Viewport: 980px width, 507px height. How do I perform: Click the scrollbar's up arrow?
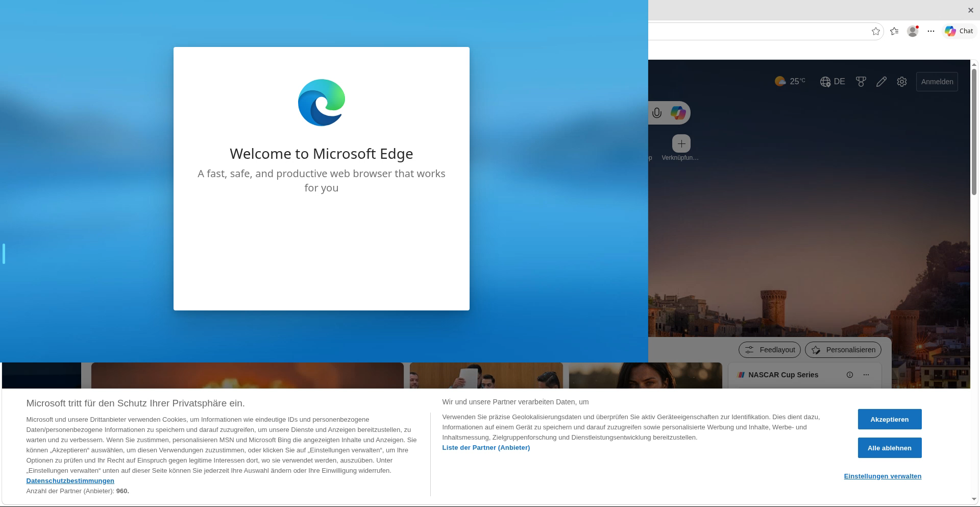pos(974,64)
